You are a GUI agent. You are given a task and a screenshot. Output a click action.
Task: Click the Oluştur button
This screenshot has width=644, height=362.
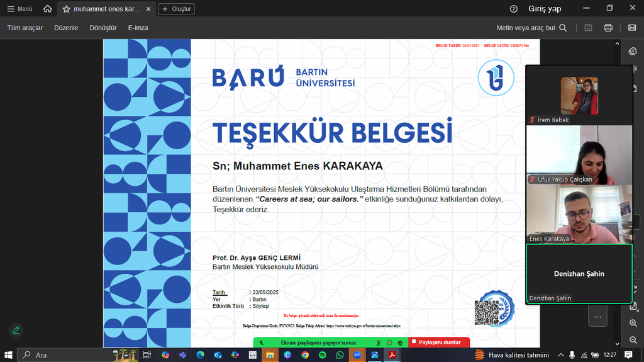[x=176, y=9]
